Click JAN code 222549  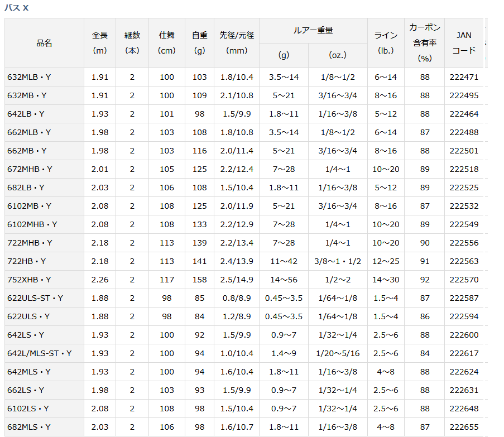464,224
